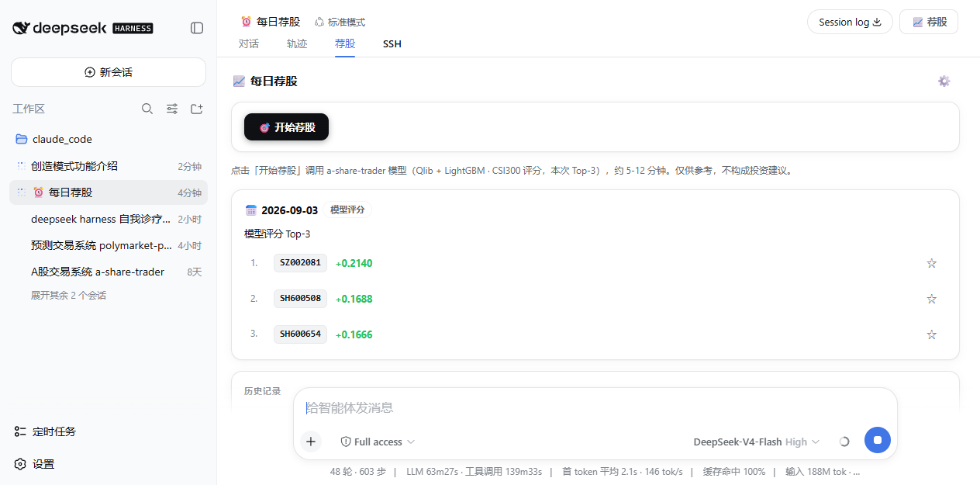Expand 展开其余 2 个会话
Viewport: 980px width, 485px height.
click(x=68, y=296)
